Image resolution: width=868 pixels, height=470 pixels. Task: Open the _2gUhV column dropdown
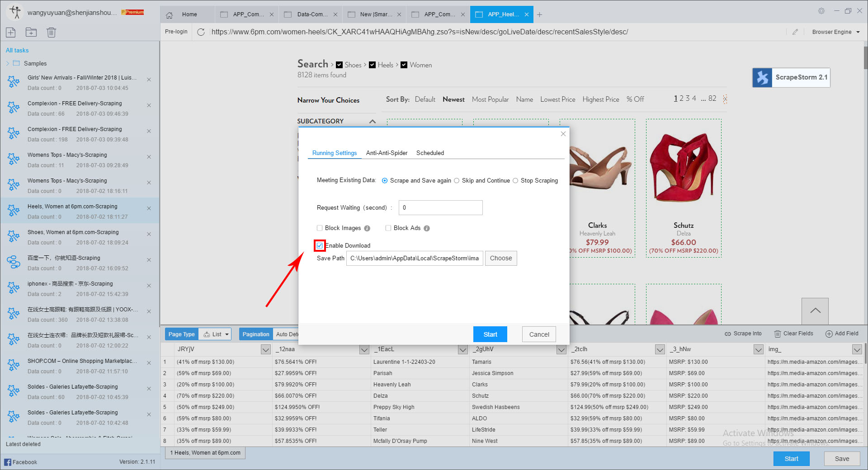(x=561, y=349)
